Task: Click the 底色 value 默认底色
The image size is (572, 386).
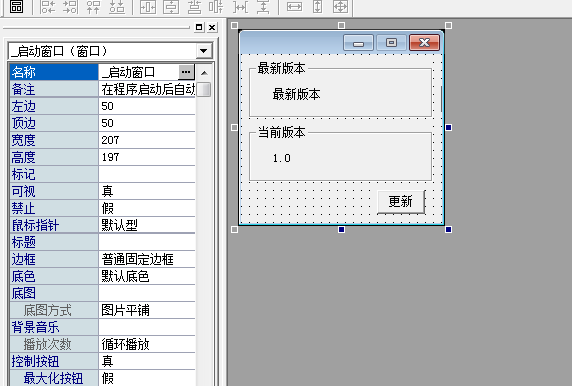Action: click(147, 276)
